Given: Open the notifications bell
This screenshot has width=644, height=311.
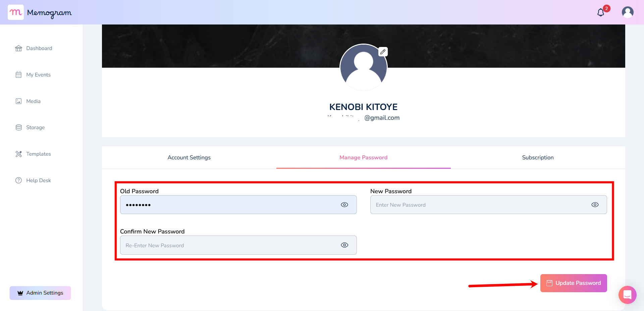Looking at the screenshot, I should coord(601,13).
